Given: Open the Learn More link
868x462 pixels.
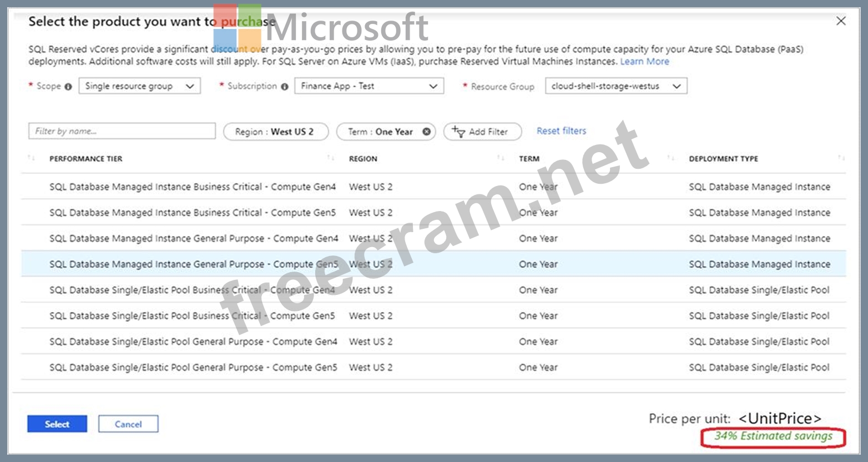Looking at the screenshot, I should [x=644, y=62].
